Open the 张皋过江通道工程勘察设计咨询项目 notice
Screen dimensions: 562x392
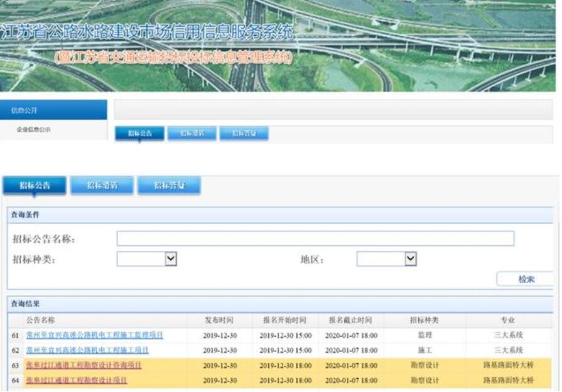pos(84,365)
